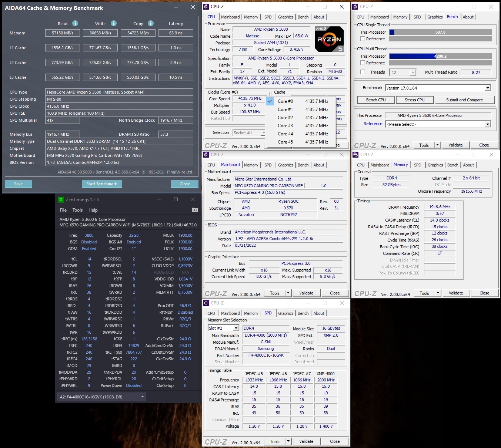The width and height of the screenshot is (501, 448).
Task: Open the Mainboard tab in the CPU-Z CPU window
Action: [x=230, y=17]
